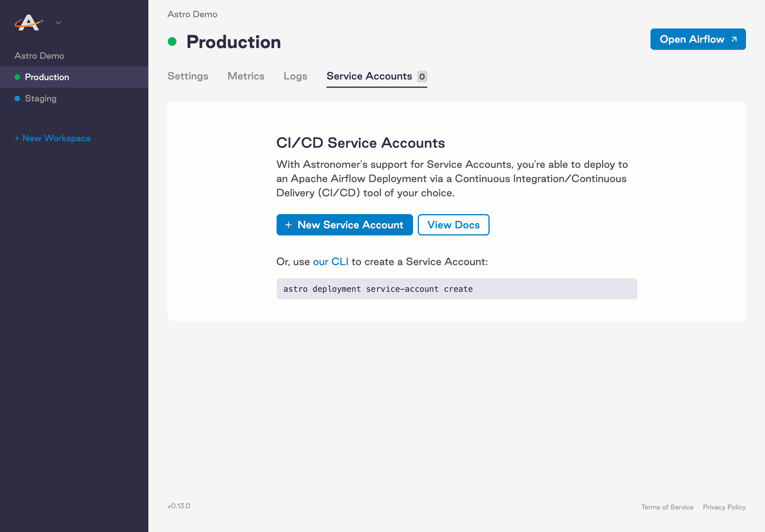Open the Metrics tab
This screenshot has height=532, width=765.
click(x=246, y=76)
